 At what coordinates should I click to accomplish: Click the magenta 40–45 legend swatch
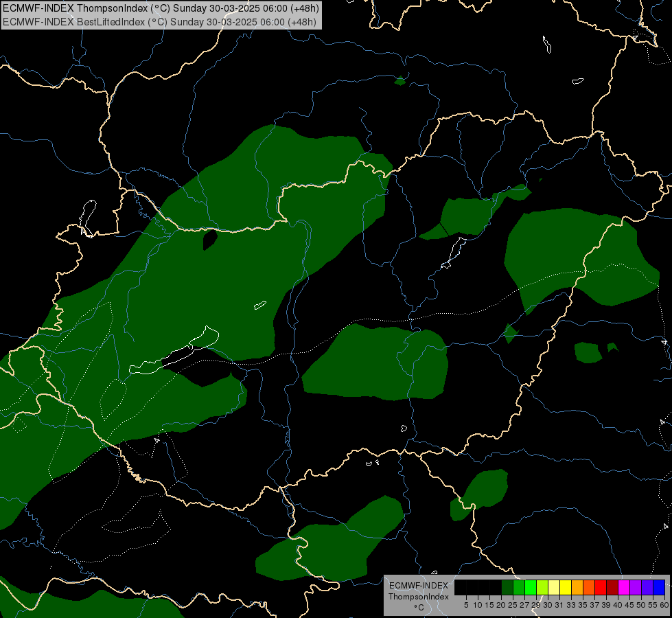coord(624,587)
